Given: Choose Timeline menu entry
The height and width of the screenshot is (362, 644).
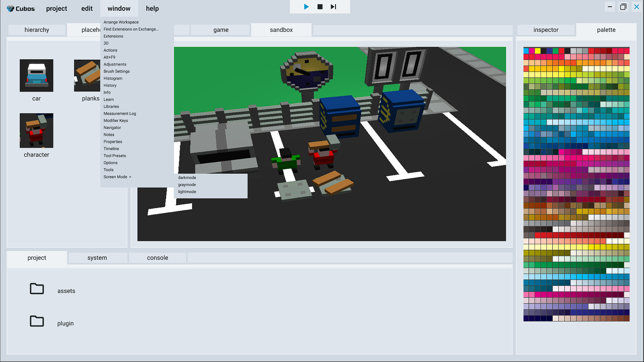Looking at the screenshot, I should (x=111, y=149).
